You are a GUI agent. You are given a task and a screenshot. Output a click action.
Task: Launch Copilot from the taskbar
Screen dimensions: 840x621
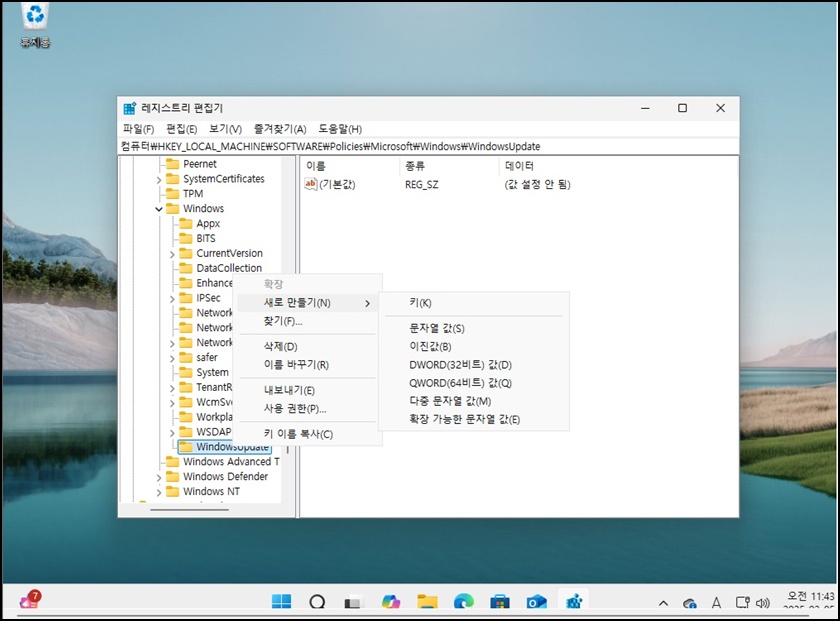click(x=391, y=602)
